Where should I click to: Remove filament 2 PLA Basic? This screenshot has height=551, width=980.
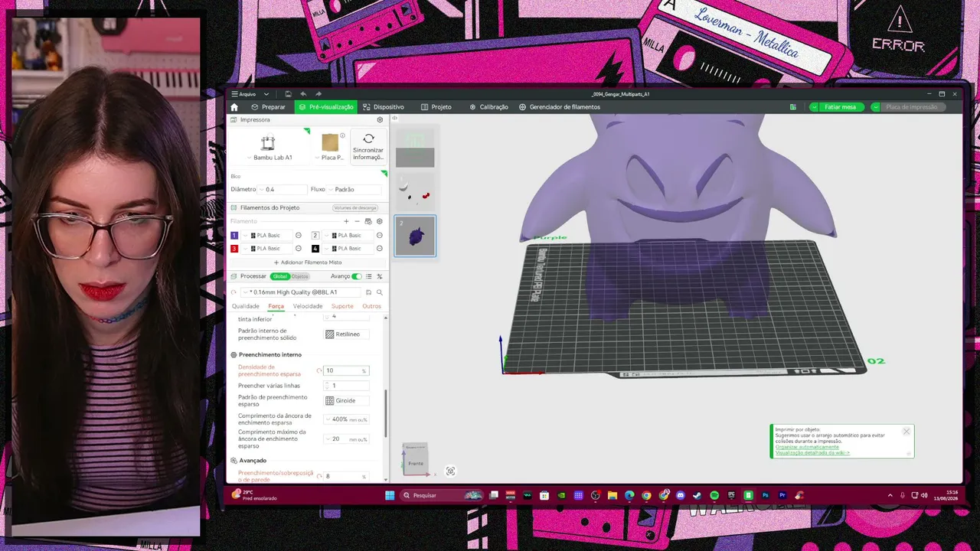point(379,235)
